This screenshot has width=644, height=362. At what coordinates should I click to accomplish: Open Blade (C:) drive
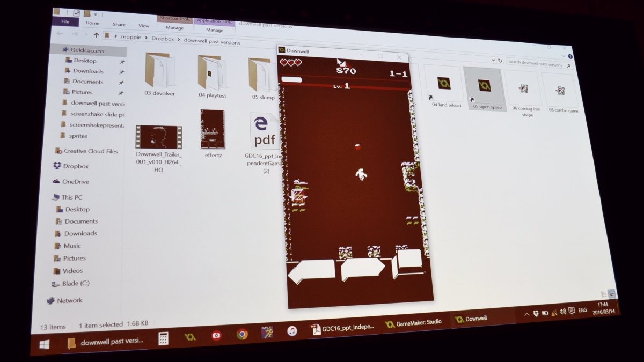(70, 283)
